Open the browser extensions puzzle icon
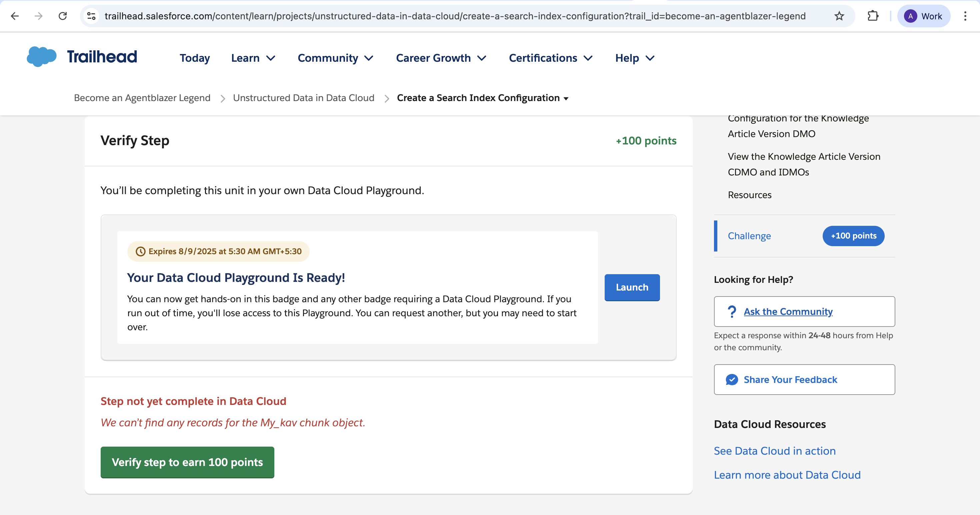Viewport: 980px width, 515px height. [873, 16]
